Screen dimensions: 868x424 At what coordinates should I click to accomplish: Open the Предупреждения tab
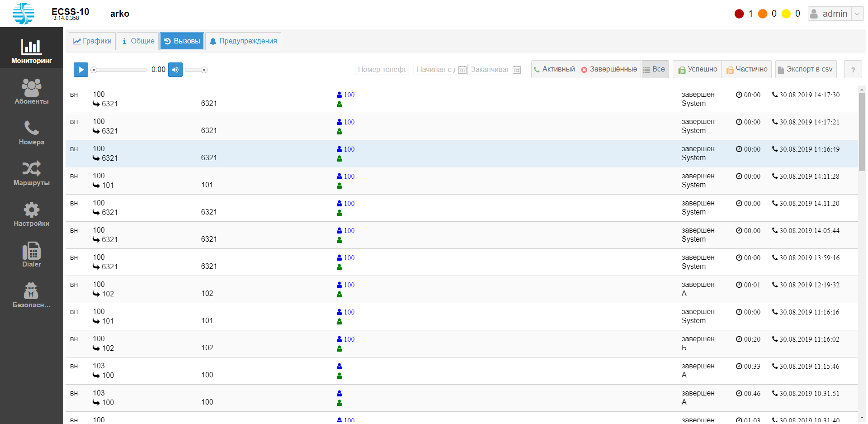tap(243, 41)
